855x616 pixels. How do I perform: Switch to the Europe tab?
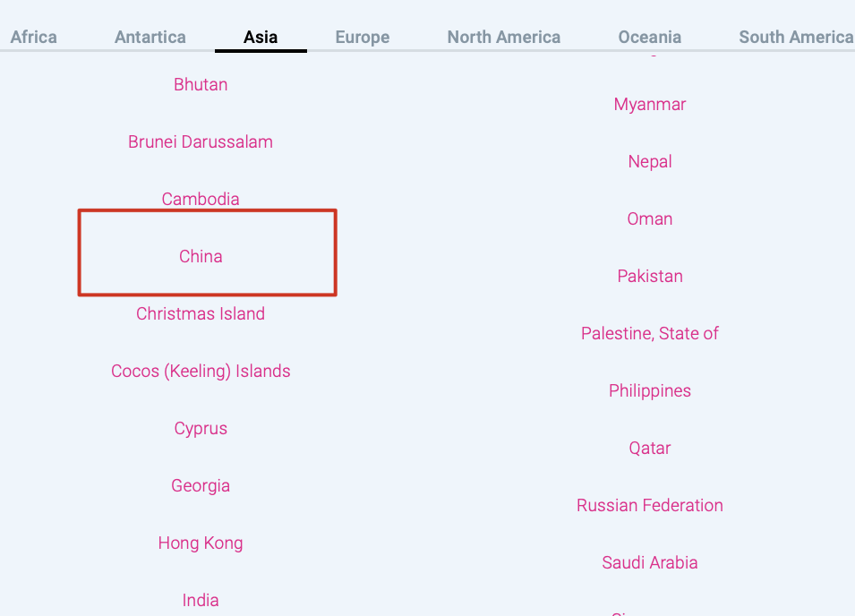pyautogui.click(x=363, y=37)
